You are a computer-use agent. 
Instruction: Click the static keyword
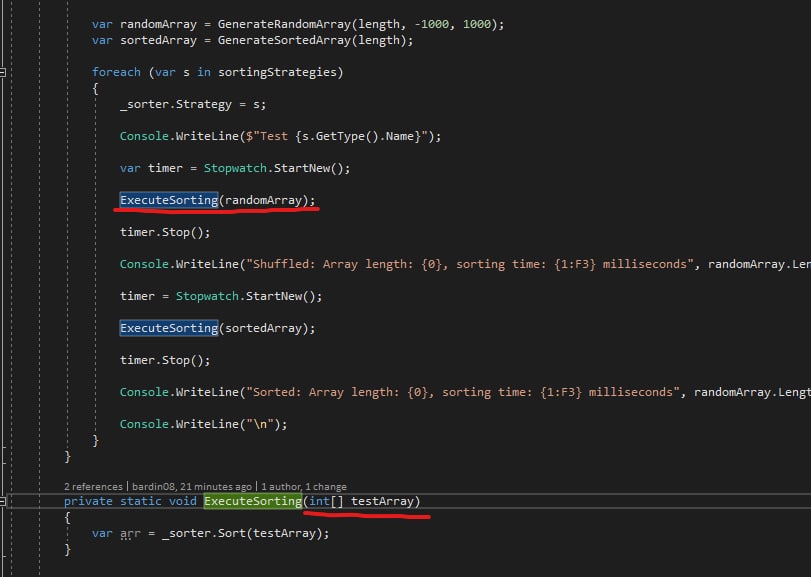click(x=141, y=501)
